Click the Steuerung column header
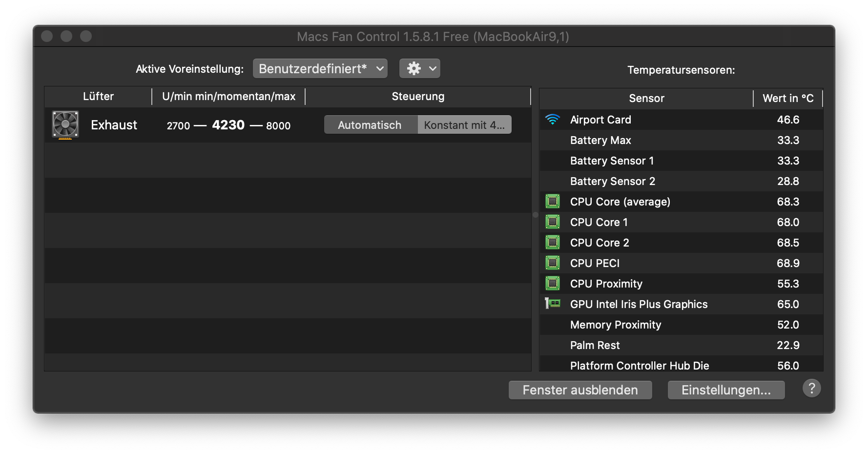The height and width of the screenshot is (454, 868). click(418, 97)
